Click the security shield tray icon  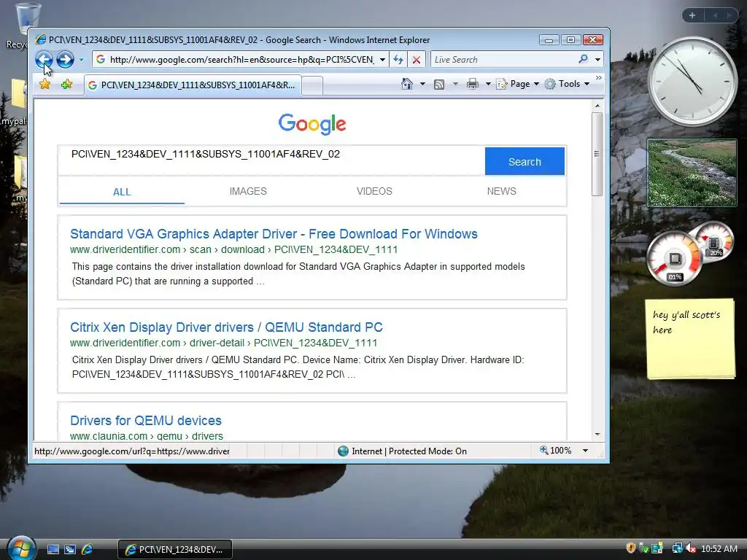(631, 548)
